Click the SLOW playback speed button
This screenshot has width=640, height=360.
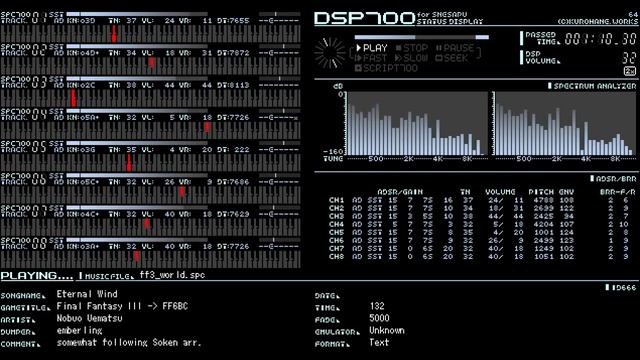411,58
